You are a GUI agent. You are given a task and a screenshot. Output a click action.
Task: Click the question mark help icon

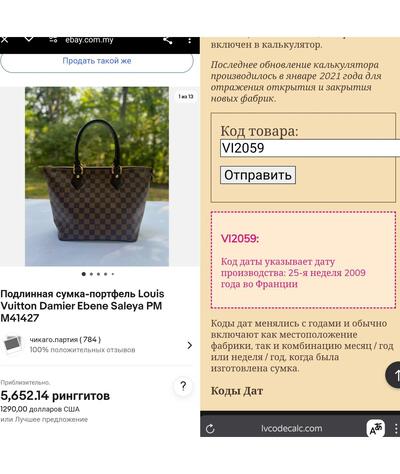(183, 386)
